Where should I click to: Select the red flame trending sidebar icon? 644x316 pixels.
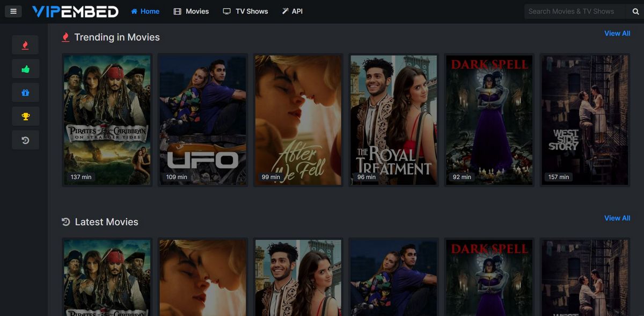(25, 45)
